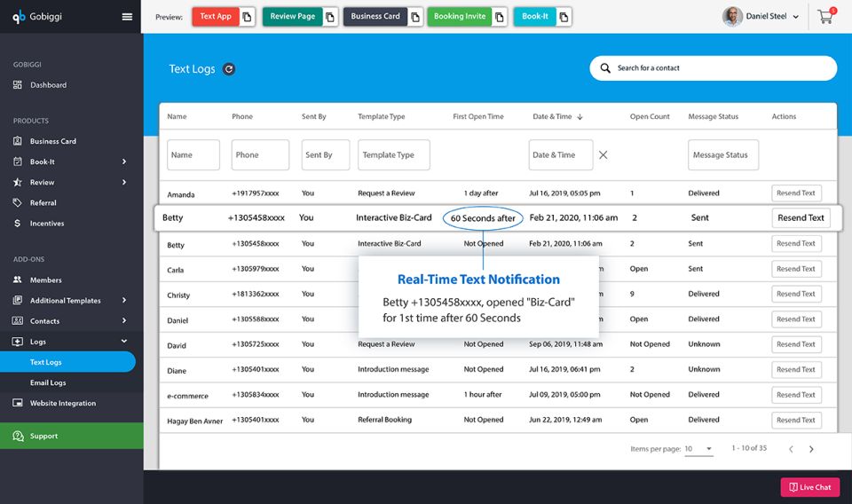The image size is (852, 504).
Task: Resend Text to Hagay Ben Avner
Action: pos(797,420)
